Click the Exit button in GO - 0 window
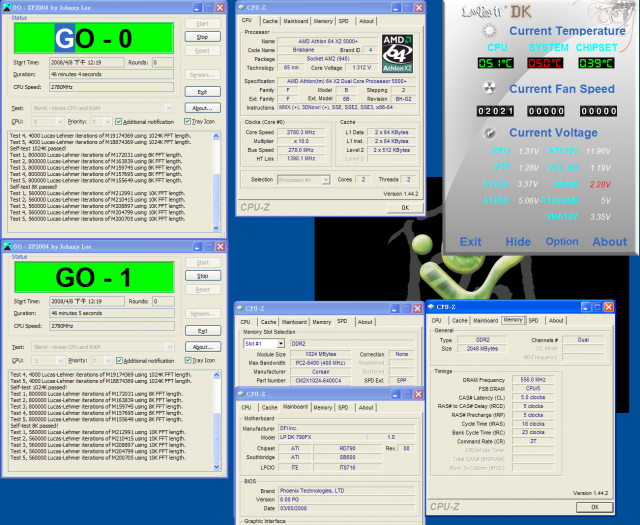The image size is (640, 525). (202, 92)
